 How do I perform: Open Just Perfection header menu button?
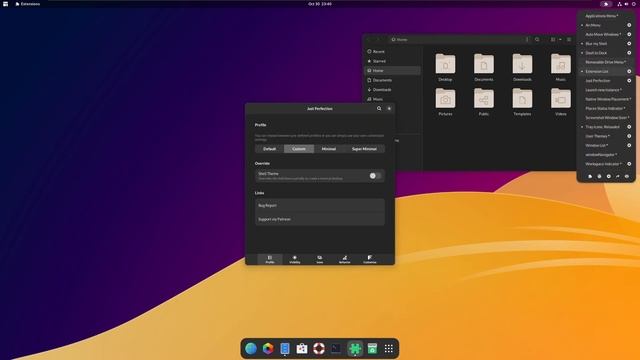coord(389,109)
